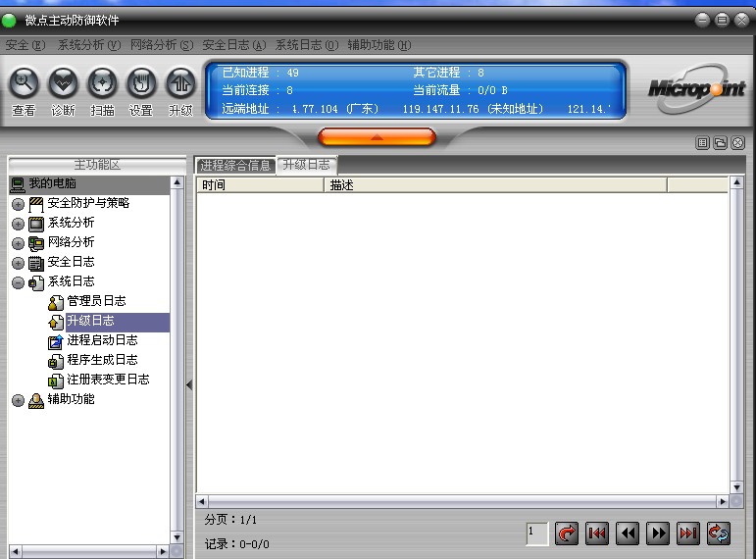756x559 pixels.
Task: Expand the 辅助功能 tree node
Action: coord(18,400)
